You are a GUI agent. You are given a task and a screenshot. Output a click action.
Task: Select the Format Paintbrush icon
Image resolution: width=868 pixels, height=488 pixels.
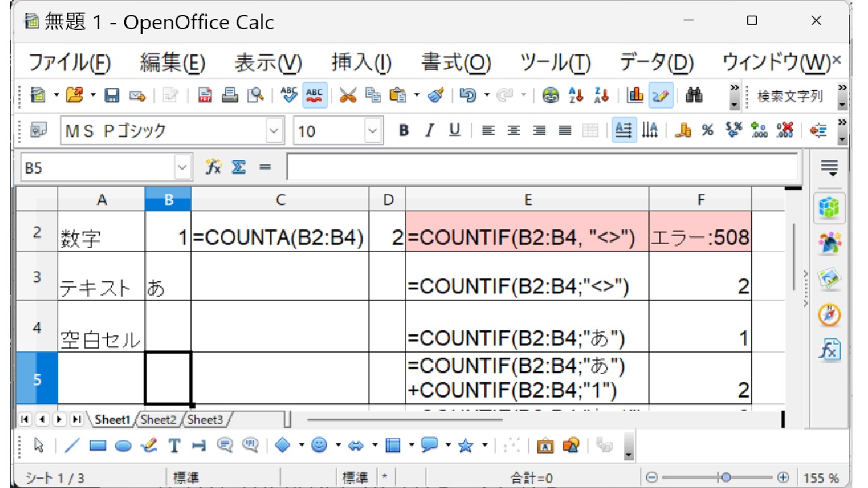[435, 96]
